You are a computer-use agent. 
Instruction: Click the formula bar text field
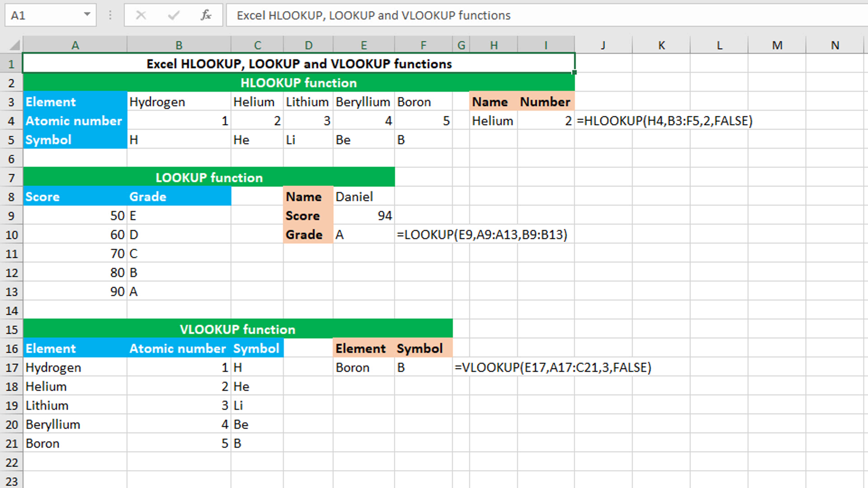(547, 15)
